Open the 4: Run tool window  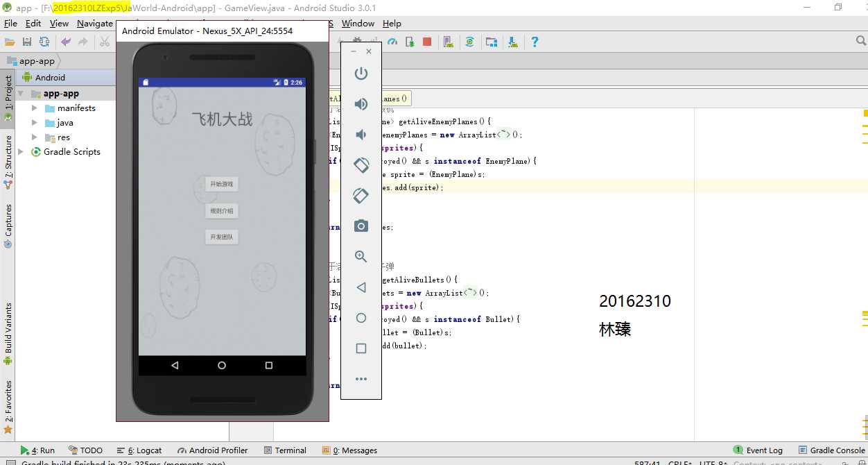pyautogui.click(x=37, y=450)
